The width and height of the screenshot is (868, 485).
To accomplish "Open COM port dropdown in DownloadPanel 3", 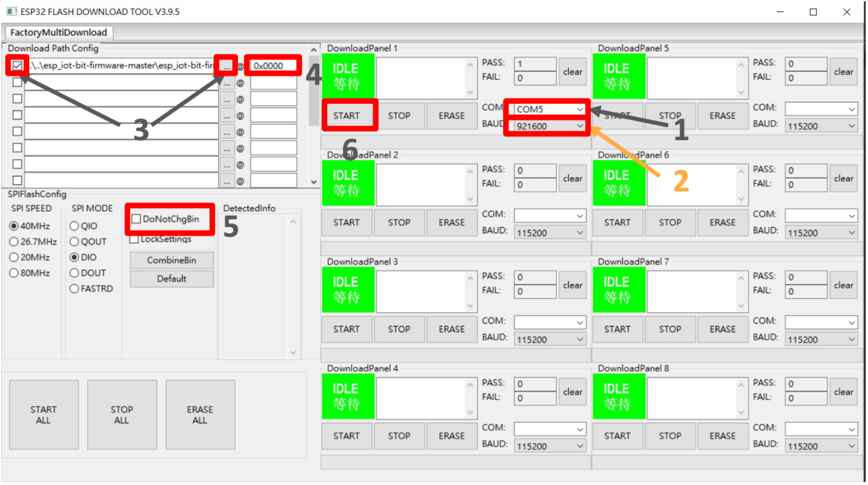I will pyautogui.click(x=549, y=323).
